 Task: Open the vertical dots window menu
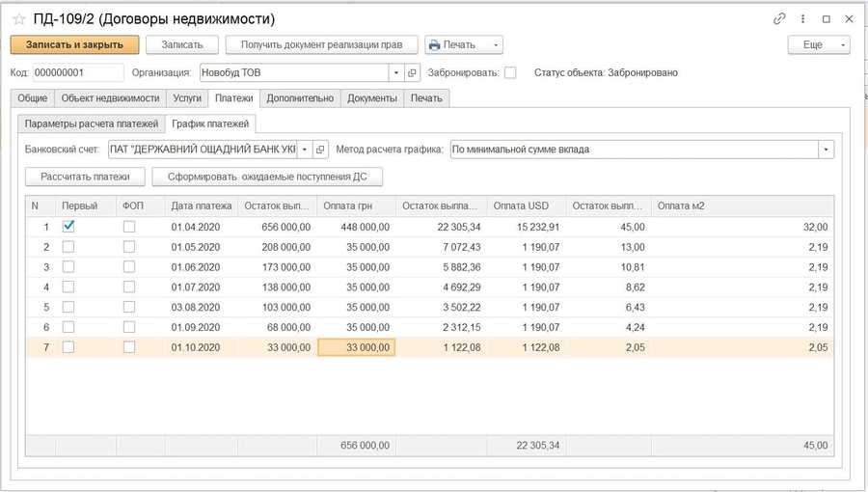coord(802,18)
